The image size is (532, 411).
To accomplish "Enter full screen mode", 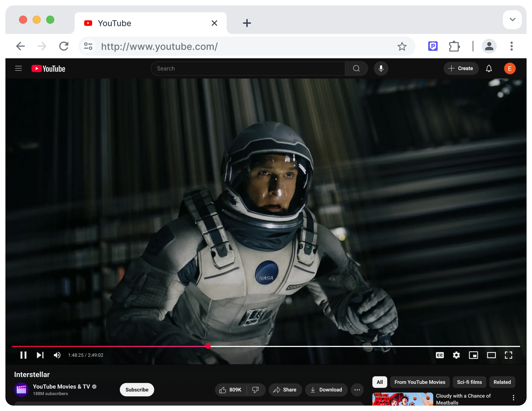I will point(508,355).
